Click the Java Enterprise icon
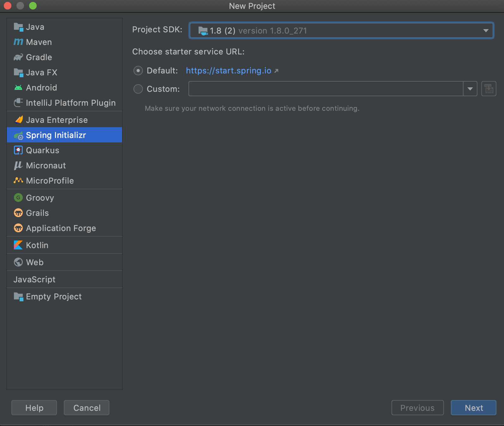The width and height of the screenshot is (504, 426). (x=19, y=120)
